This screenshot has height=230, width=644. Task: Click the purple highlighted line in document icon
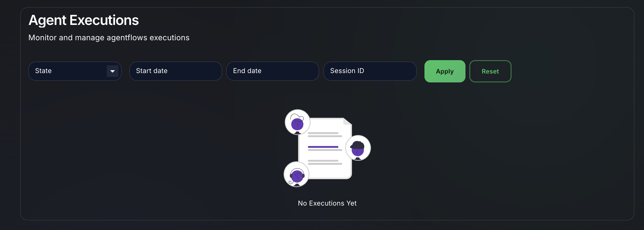coord(323,147)
